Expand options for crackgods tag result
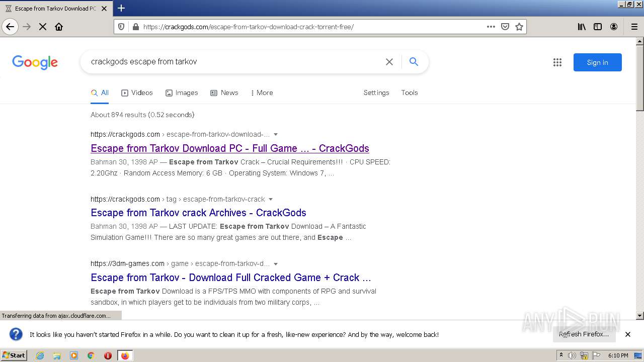The width and height of the screenshot is (644, 362). click(x=271, y=200)
